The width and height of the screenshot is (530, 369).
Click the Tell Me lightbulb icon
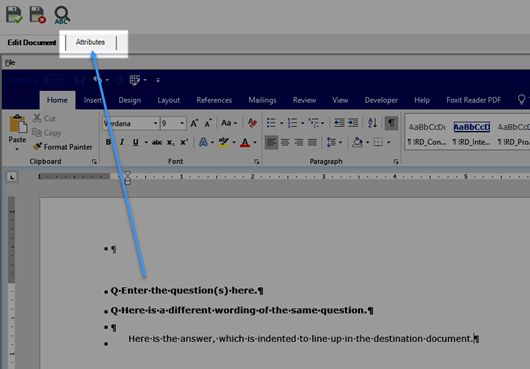pyautogui.click(x=521, y=99)
